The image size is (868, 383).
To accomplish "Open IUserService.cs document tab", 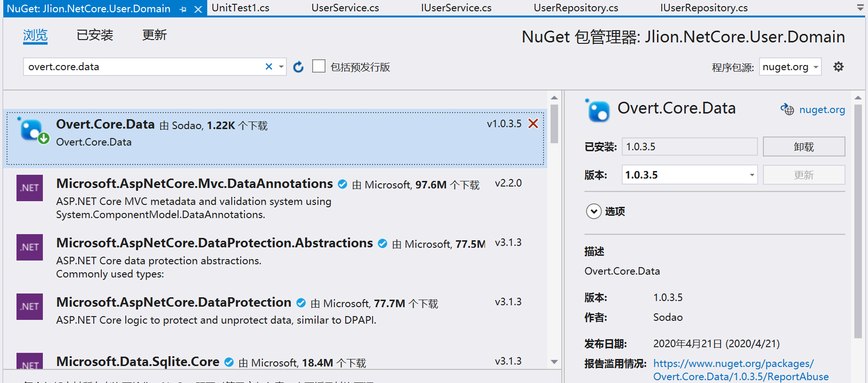I will [x=456, y=8].
